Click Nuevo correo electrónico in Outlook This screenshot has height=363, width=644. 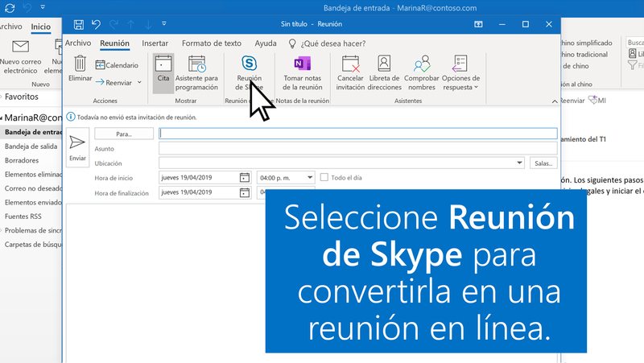point(21,56)
